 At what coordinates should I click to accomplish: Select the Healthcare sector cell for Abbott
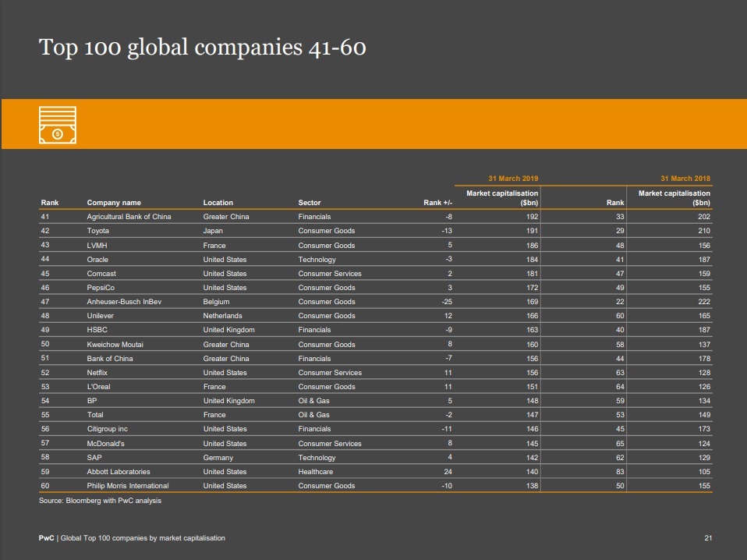click(x=315, y=472)
